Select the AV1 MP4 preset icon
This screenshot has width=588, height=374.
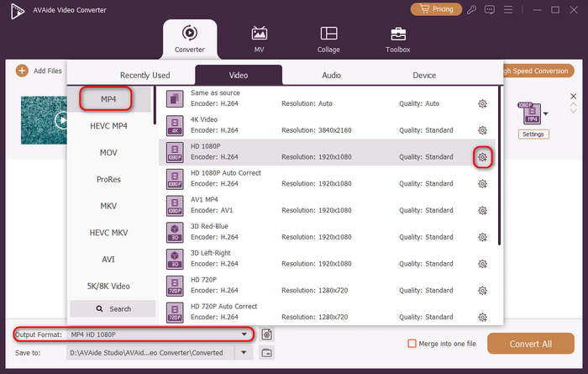(x=175, y=206)
